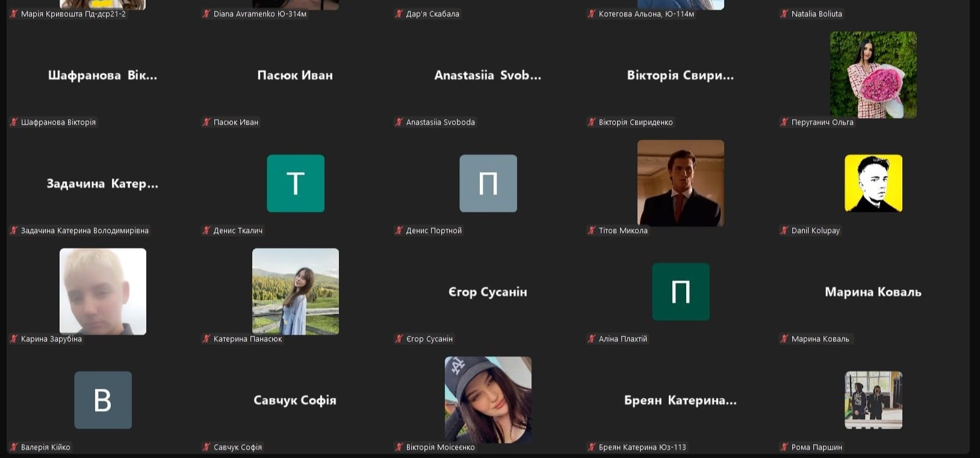The height and width of the screenshot is (458, 980).
Task: Click muted mic icon next to Diana Avramenko Ю-314м
Action: tap(206, 14)
